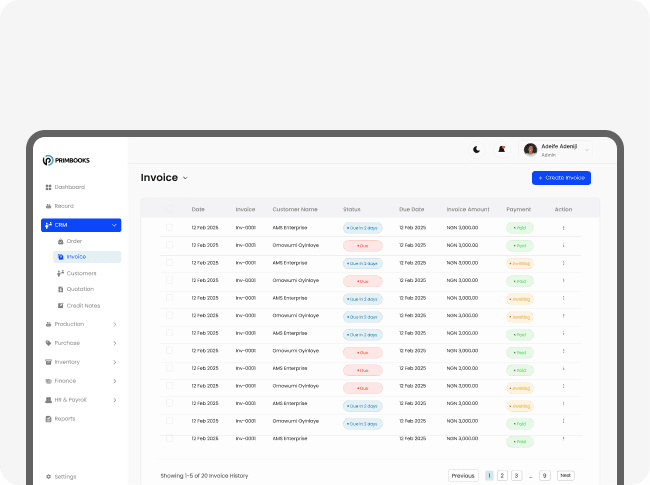Collapse the CRM menu chevron

point(114,225)
